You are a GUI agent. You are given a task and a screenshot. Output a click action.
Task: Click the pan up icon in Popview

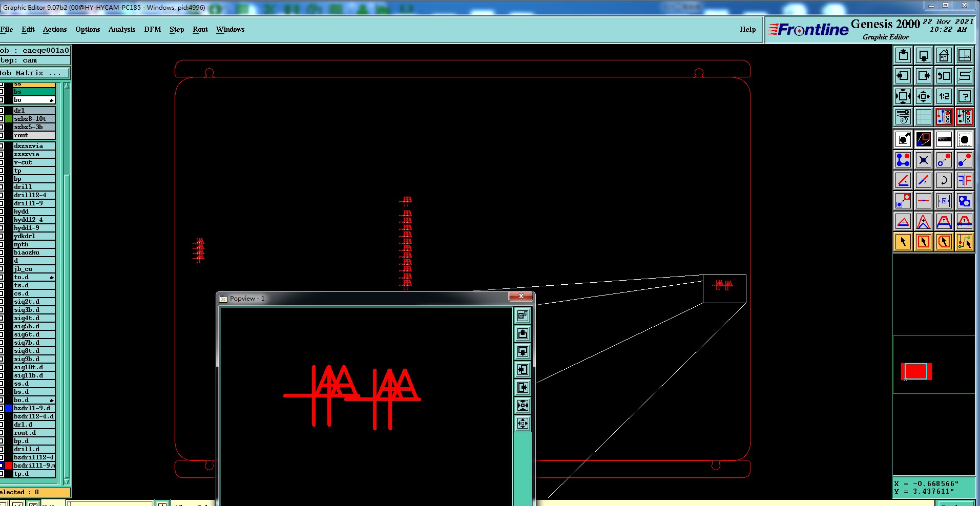coord(523,334)
